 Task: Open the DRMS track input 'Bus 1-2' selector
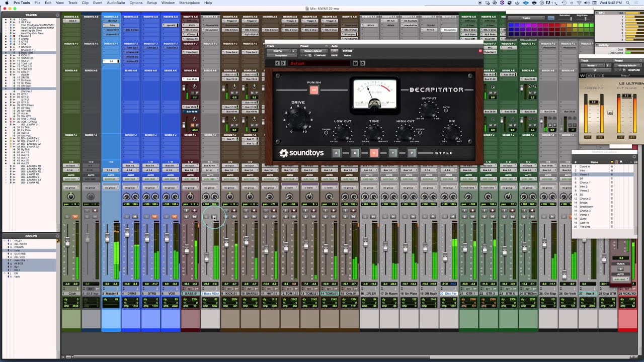click(131, 165)
